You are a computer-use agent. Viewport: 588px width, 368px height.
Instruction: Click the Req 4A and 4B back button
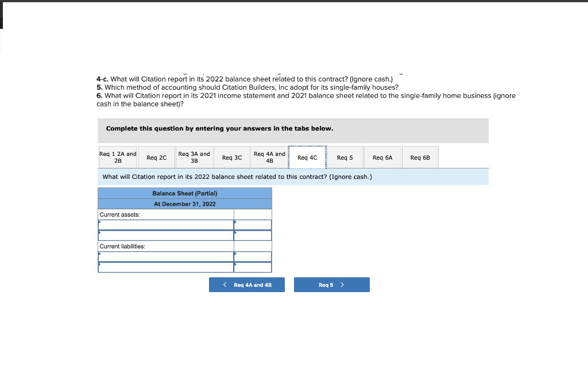pos(247,284)
